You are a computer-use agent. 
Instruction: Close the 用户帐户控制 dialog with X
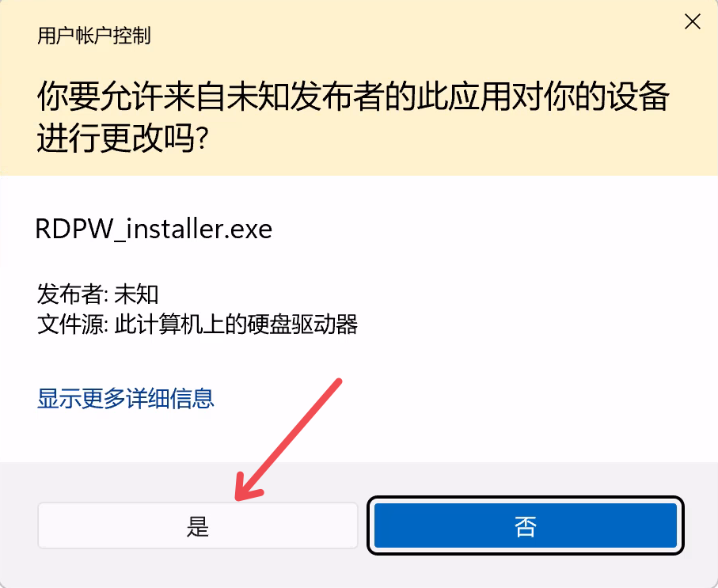click(x=693, y=21)
